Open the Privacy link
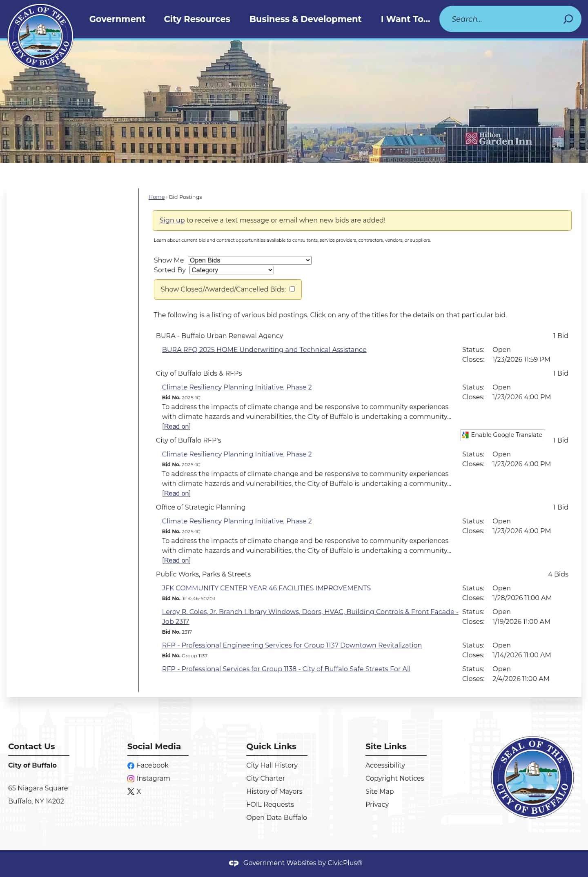The height and width of the screenshot is (877, 588). pos(377,805)
